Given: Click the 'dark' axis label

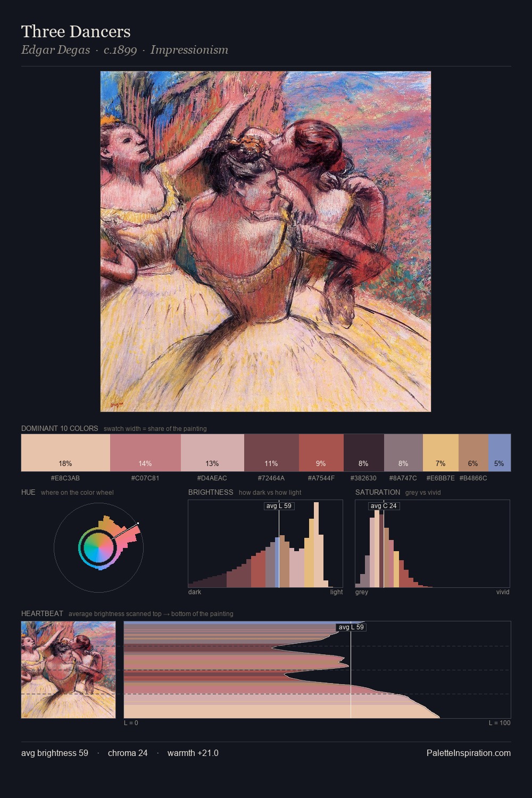Looking at the screenshot, I should click(195, 592).
